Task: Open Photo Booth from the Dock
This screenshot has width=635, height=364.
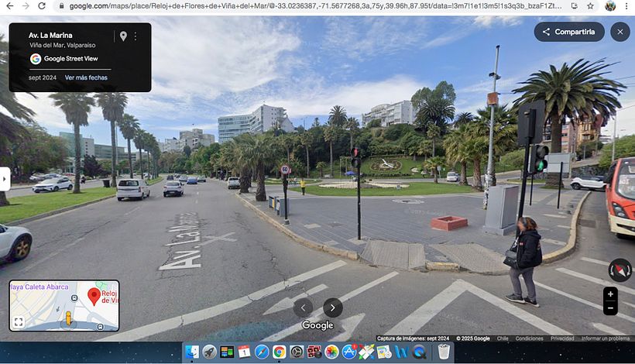Action: point(314,352)
